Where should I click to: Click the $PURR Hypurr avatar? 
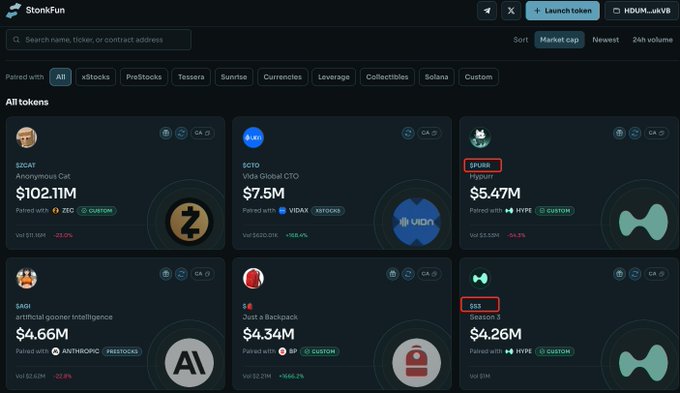pyautogui.click(x=480, y=138)
